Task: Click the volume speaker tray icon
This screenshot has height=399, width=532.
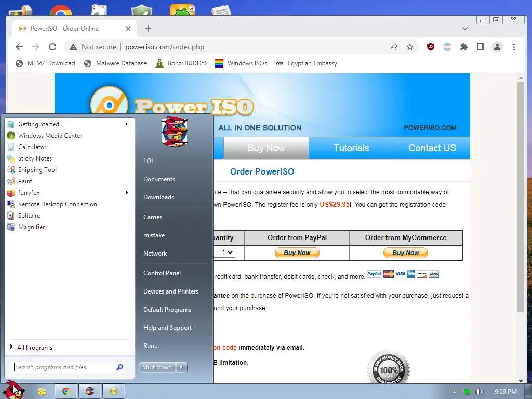Action: click(x=479, y=392)
